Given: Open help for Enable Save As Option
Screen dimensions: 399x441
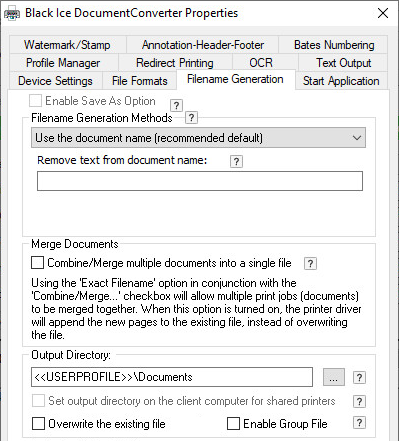Looking at the screenshot, I should pyautogui.click(x=176, y=106).
